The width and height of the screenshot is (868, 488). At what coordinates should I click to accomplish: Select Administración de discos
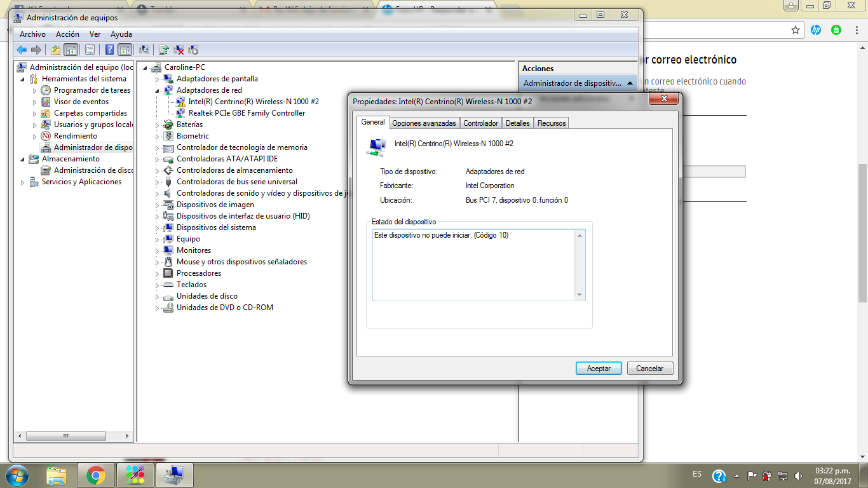93,170
